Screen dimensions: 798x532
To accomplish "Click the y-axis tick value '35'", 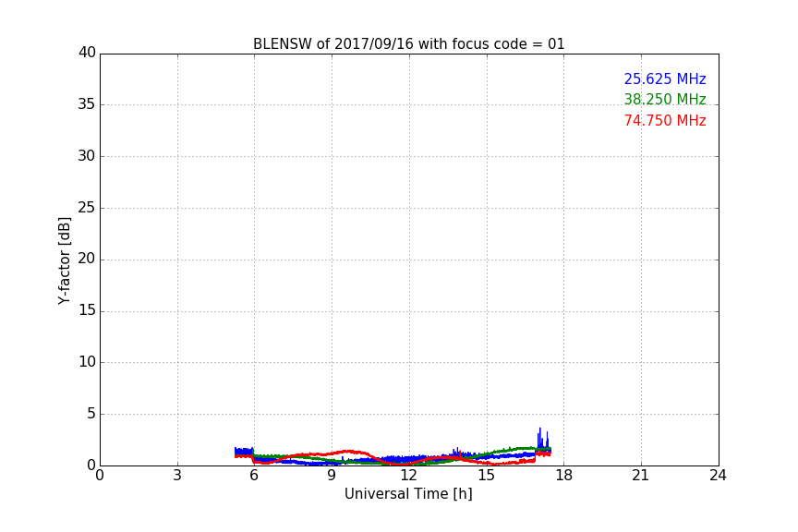I will [x=87, y=104].
